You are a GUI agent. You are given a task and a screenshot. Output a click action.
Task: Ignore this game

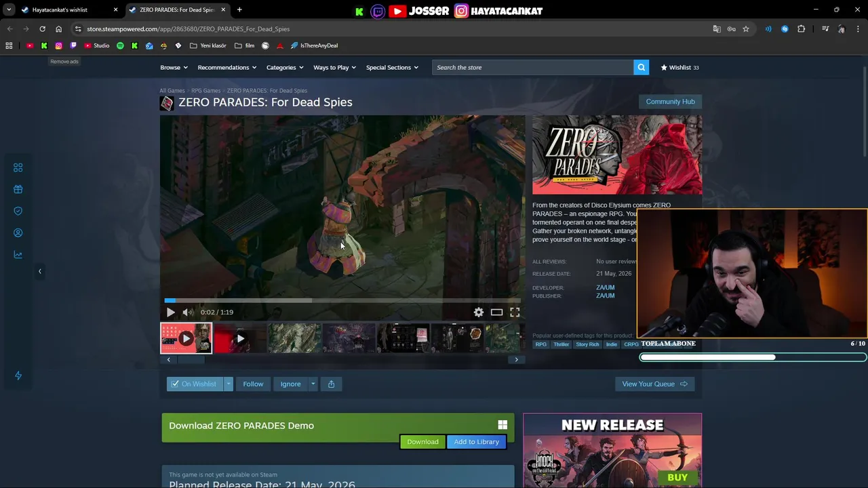tap(290, 384)
